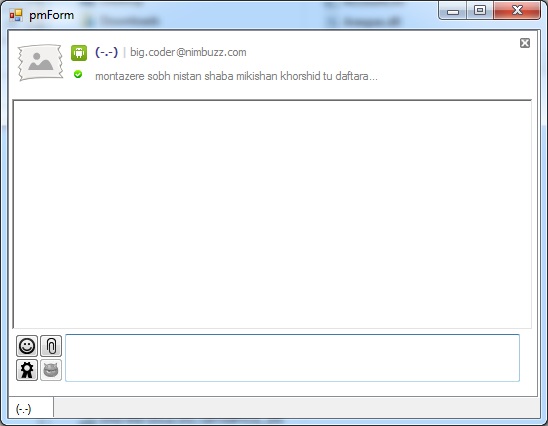Click the paperclip attach file button
This screenshot has width=548, height=426.
coord(51,346)
